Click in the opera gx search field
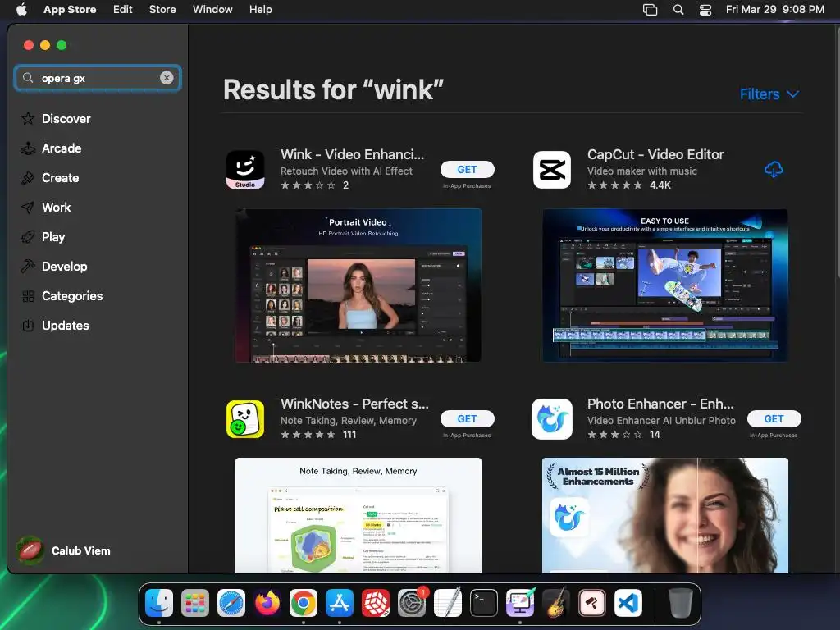The width and height of the screenshot is (840, 630). pos(99,78)
